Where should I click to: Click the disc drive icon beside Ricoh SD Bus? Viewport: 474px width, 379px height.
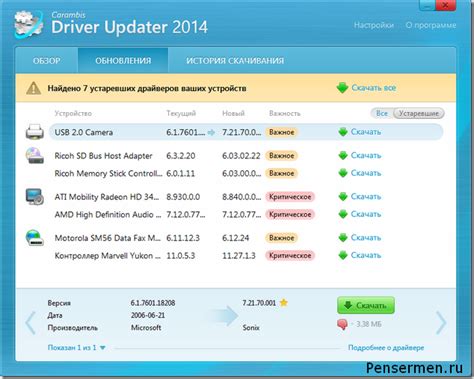[35, 155]
